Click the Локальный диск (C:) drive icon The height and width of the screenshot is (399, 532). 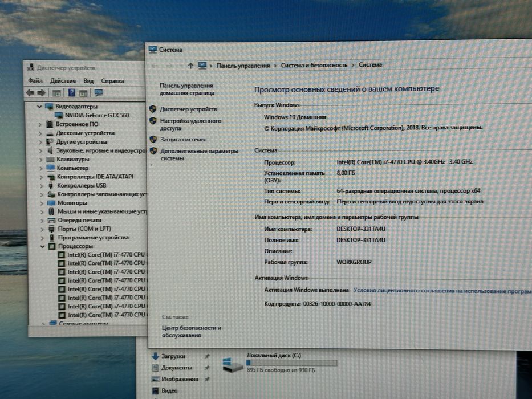pyautogui.click(x=232, y=365)
